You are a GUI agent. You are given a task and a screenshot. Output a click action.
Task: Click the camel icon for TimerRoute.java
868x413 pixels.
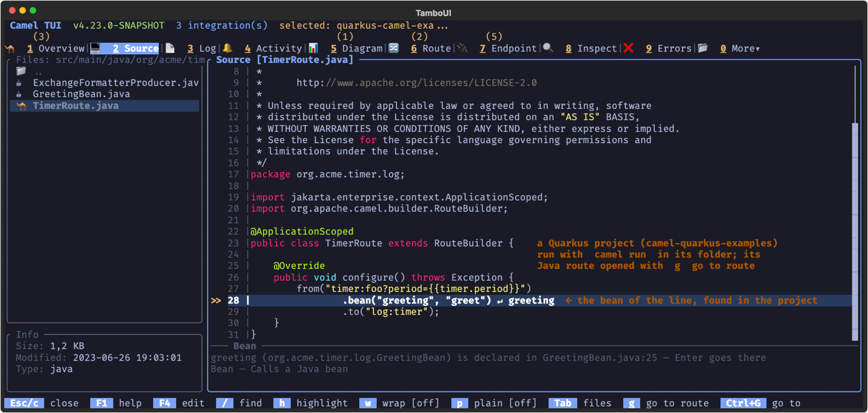tap(21, 106)
